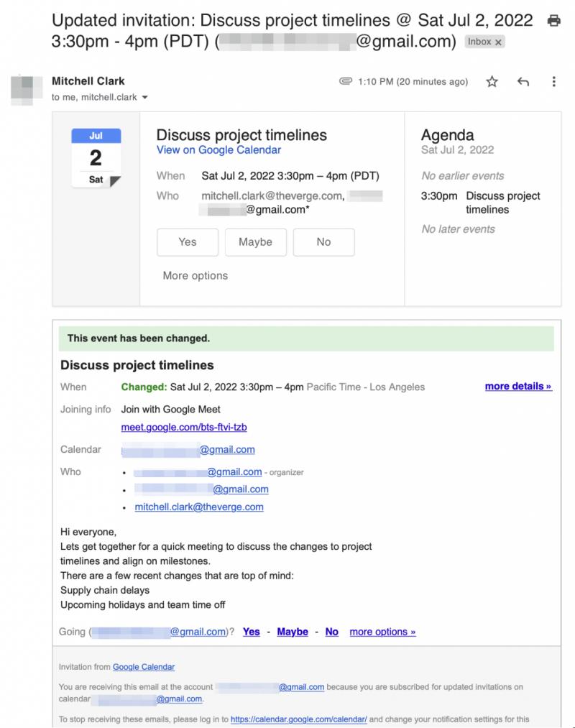Viewport: 575px width, 728px height.
Task: Open more options for RSVP response
Action: pos(196,275)
